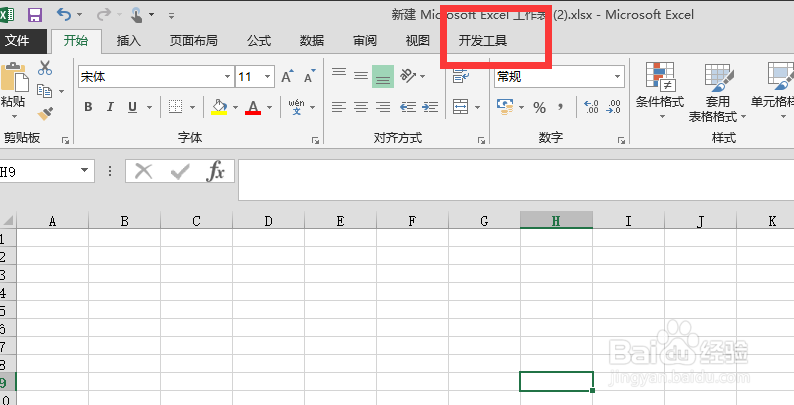This screenshot has height=405, width=794.
Task: Click the Percent Style icon
Action: pos(540,107)
